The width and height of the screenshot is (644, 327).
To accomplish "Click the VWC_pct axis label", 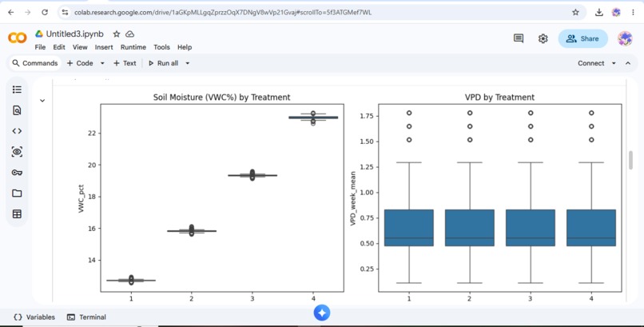I will tap(81, 197).
